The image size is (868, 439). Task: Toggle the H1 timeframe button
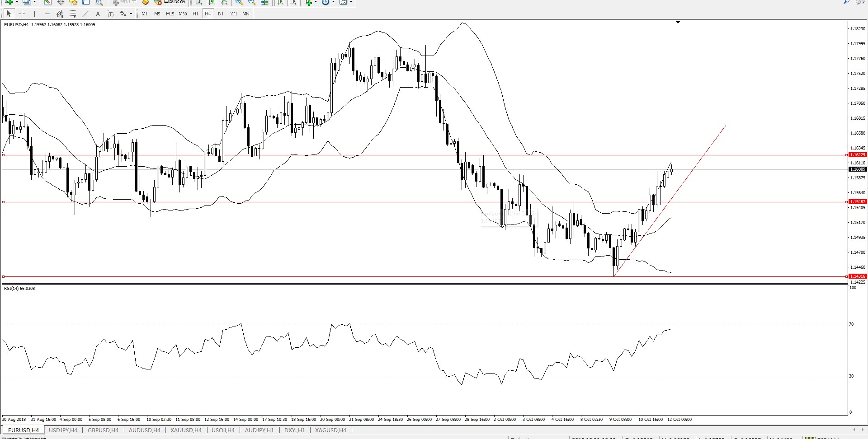click(195, 14)
